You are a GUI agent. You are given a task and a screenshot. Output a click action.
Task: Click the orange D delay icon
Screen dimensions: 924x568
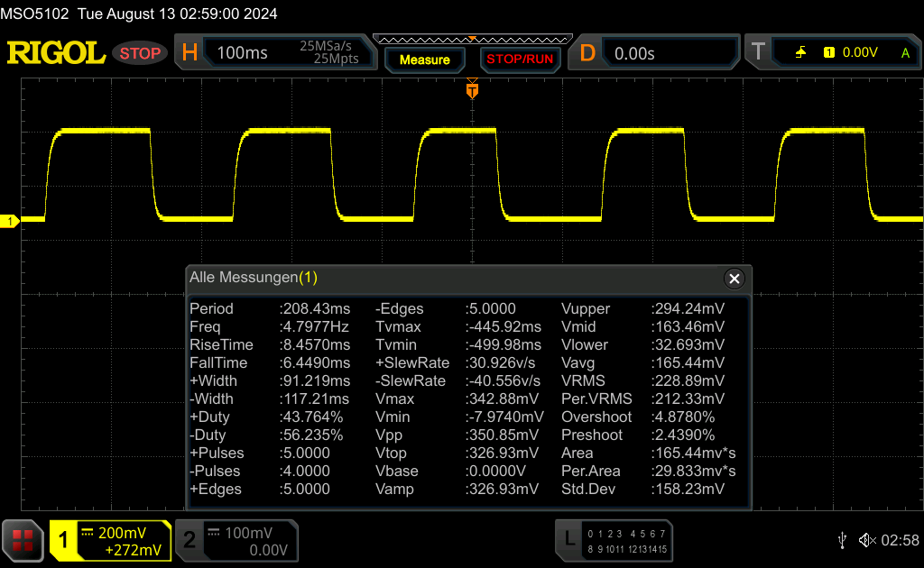(x=587, y=53)
